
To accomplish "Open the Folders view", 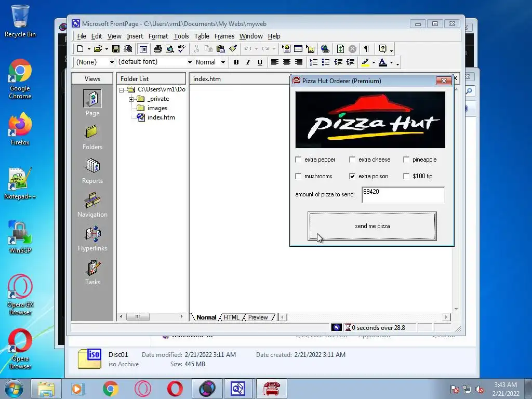I will coord(92,137).
